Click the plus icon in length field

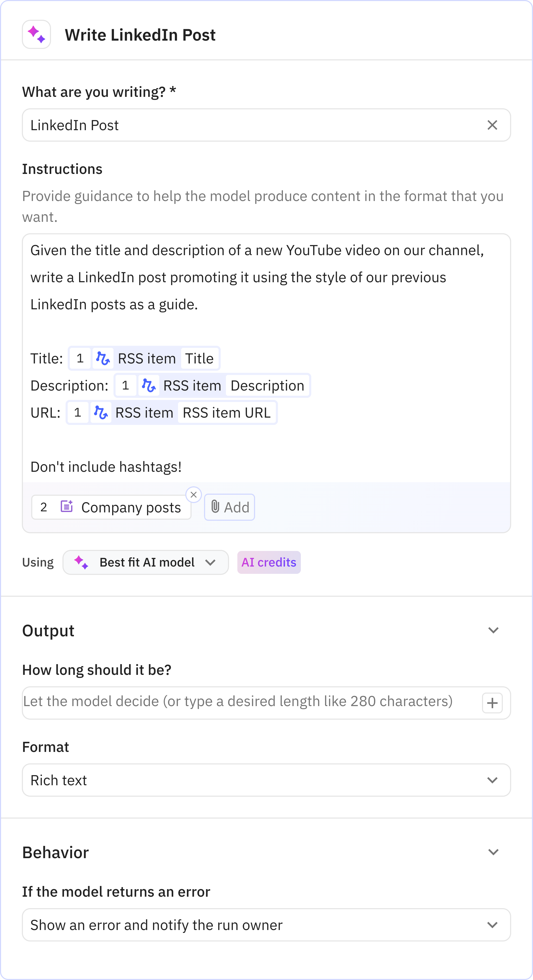pyautogui.click(x=492, y=703)
